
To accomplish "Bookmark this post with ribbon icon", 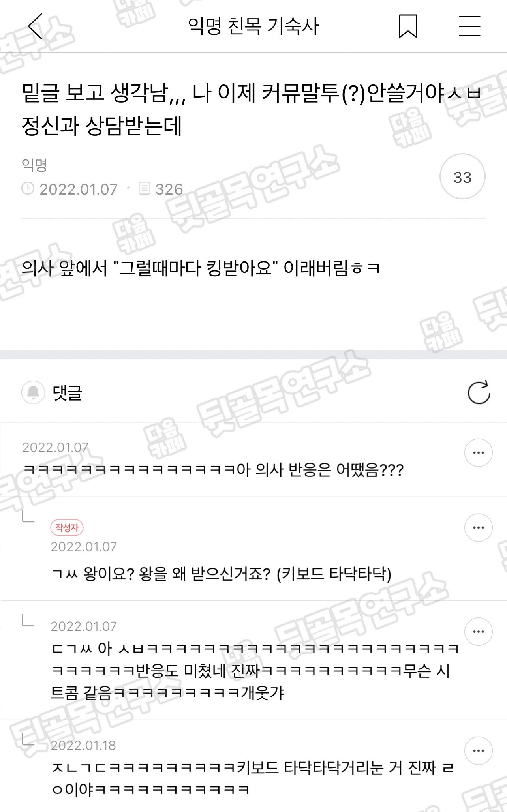I will pos(408,26).
